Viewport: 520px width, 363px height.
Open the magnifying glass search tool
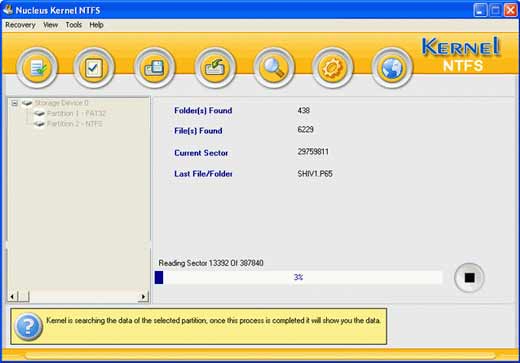(274, 68)
